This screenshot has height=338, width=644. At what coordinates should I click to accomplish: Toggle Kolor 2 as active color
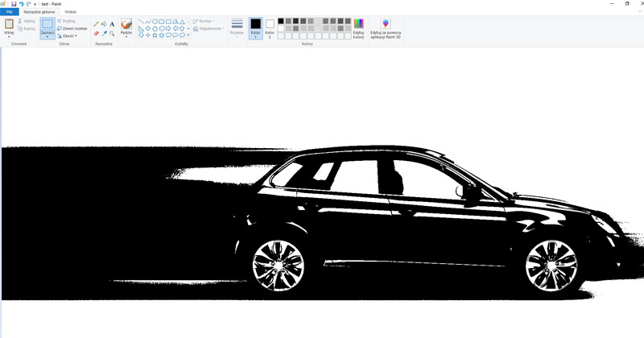tap(270, 27)
